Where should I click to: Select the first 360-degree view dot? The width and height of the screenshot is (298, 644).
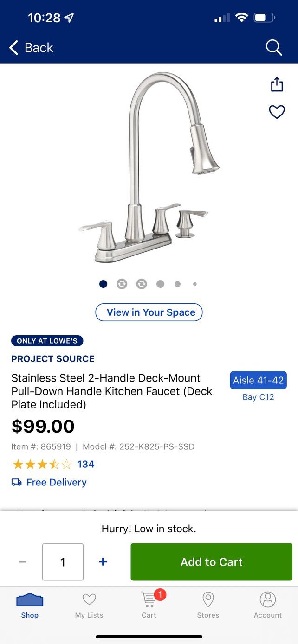[x=103, y=284]
